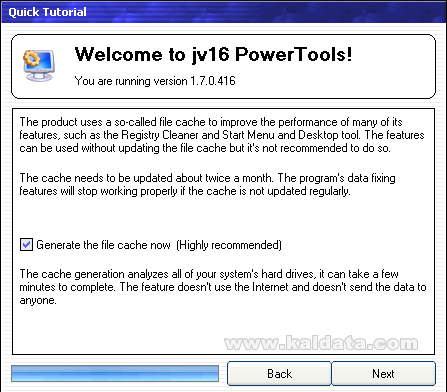The image size is (447, 392).
Task: Click the blue tutorial progress bar
Action: (115, 373)
